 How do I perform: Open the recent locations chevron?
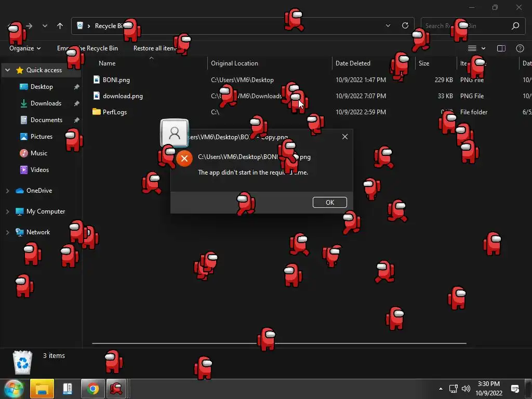[x=45, y=26]
